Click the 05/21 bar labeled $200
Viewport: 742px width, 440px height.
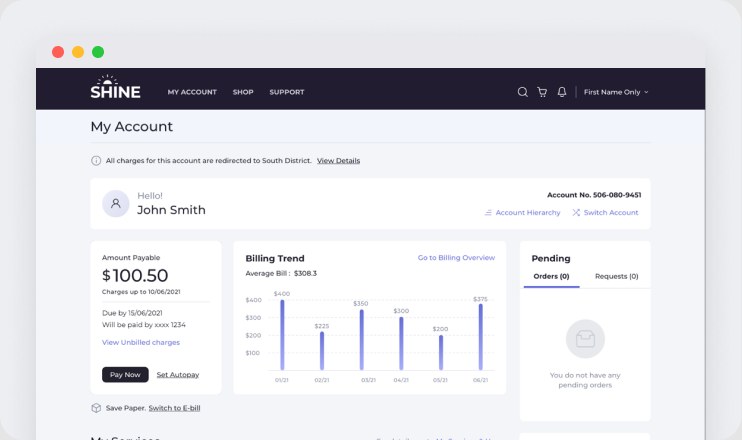441,353
